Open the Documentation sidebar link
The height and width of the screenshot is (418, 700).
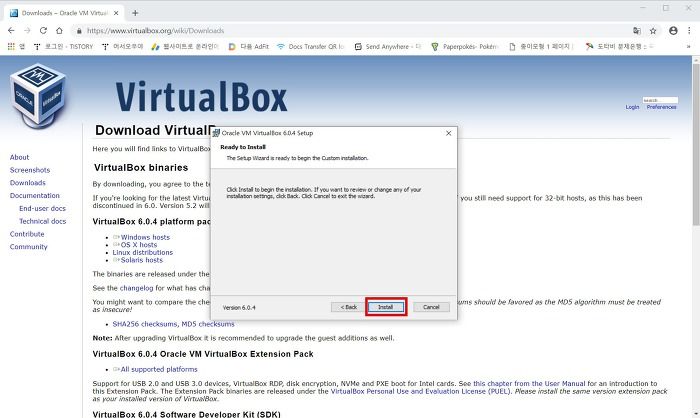tap(34, 196)
